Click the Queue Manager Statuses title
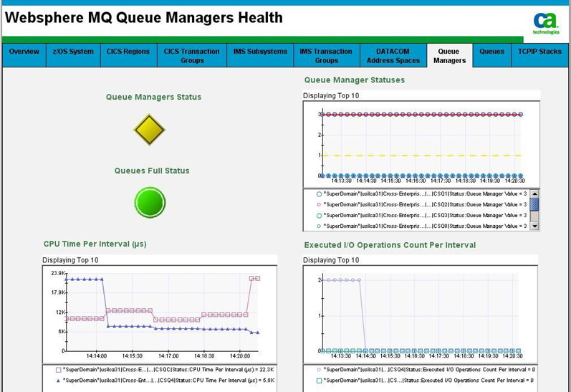571x392 pixels. 355,80
